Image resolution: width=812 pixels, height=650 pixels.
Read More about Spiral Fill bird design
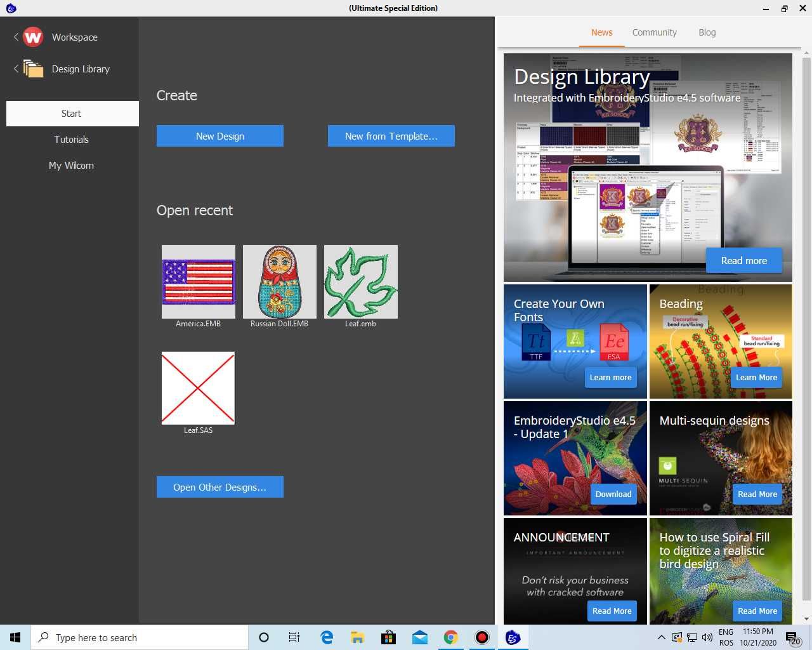point(757,611)
